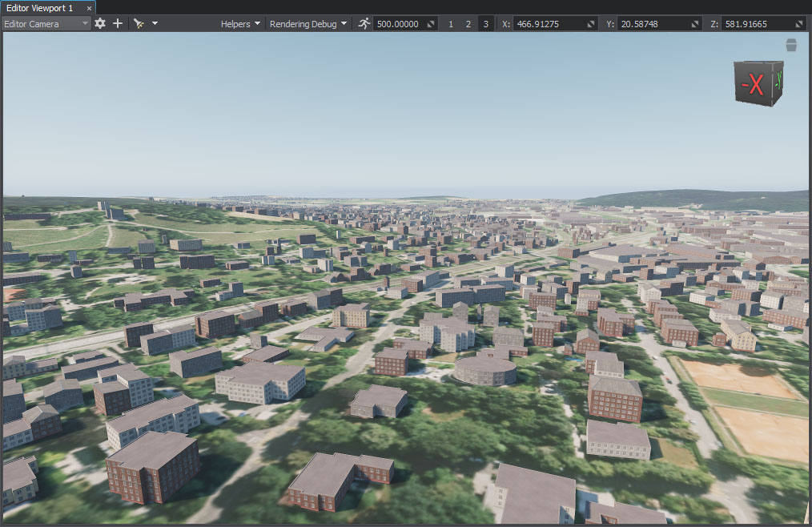
Task: Close the Editor Viewport 1 tab
Action: (x=89, y=7)
